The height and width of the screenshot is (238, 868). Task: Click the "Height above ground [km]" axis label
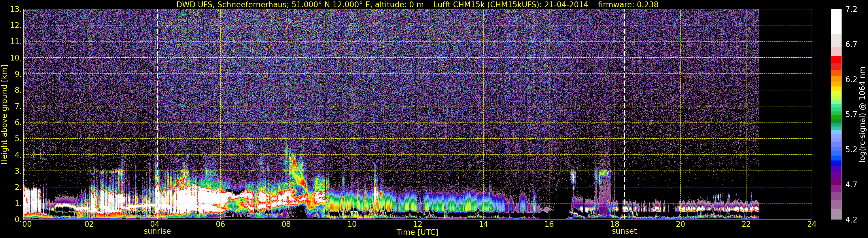(x=4, y=115)
